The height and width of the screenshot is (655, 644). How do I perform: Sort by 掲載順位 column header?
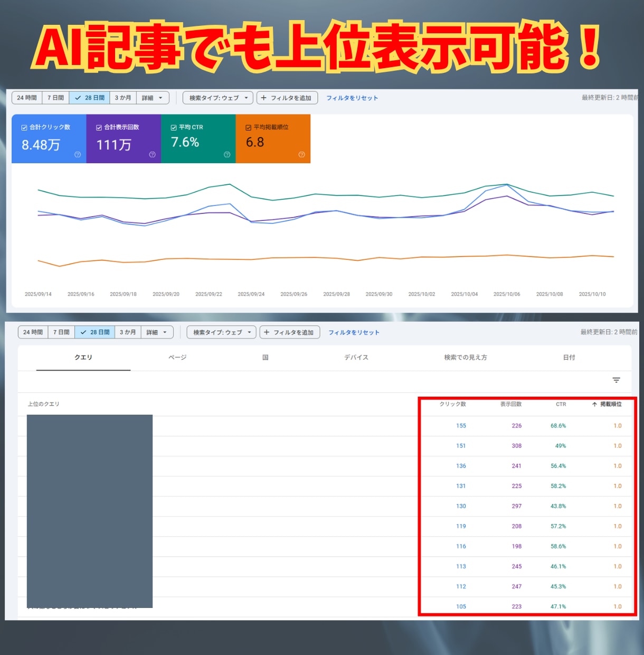click(611, 404)
